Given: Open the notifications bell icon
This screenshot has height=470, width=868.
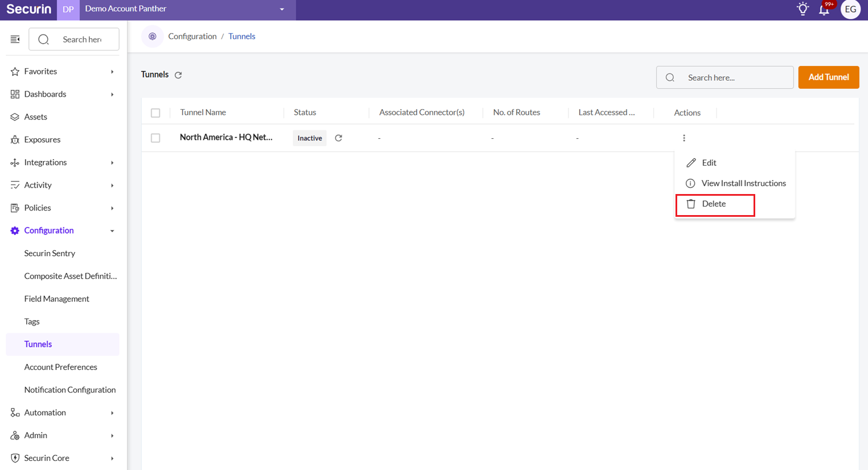Looking at the screenshot, I should click(824, 9).
